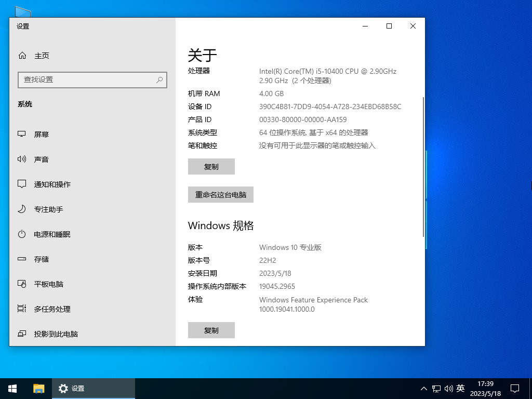Click the volume icon in system tray
This screenshot has width=532, height=399.
[449, 388]
